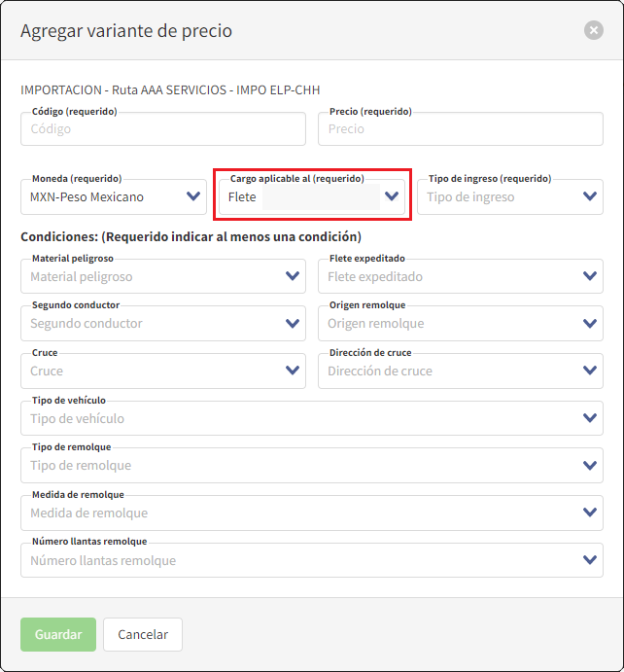Viewport: 624px width, 672px height.
Task: Expand the Cruce dropdown chevron
Action: (293, 371)
